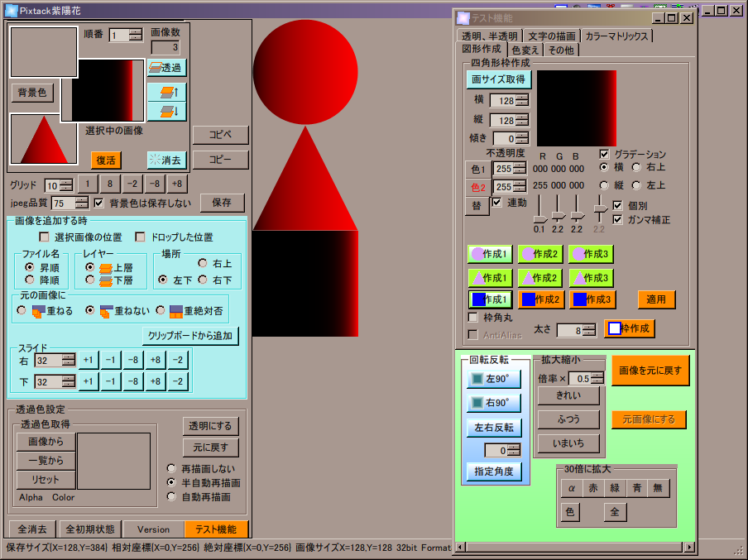Switch to 透明、半透明 tab
Viewport: 748px width, 560px height.
pyautogui.click(x=490, y=36)
